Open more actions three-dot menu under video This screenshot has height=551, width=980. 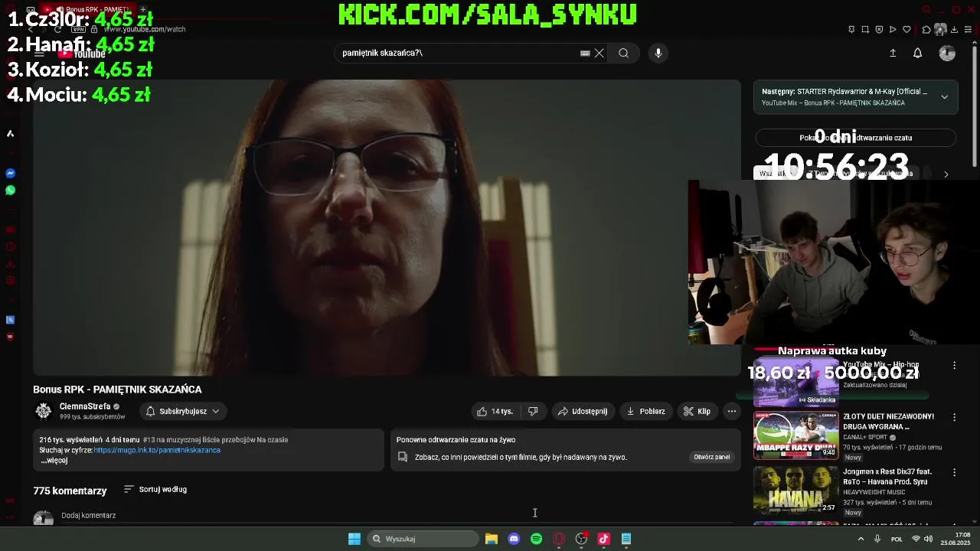pyautogui.click(x=731, y=411)
